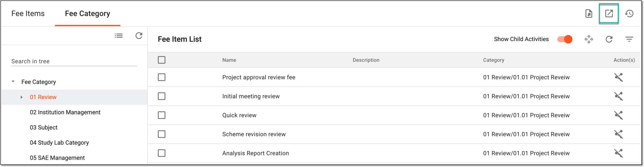Screen dimensions: 644x167
Task: Click the Quick review name
Action: (239, 115)
